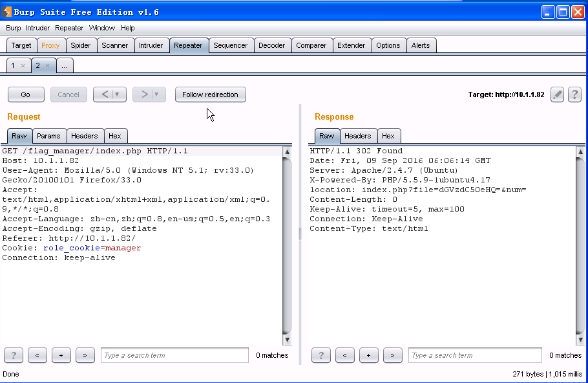Click the Burp Suite lightning logo icon

6,12
